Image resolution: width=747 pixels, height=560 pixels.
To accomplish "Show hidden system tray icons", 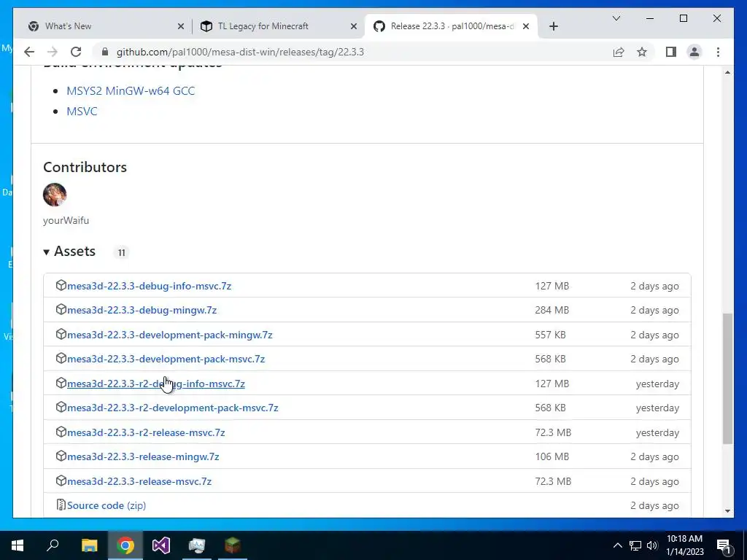I will pos(617,545).
